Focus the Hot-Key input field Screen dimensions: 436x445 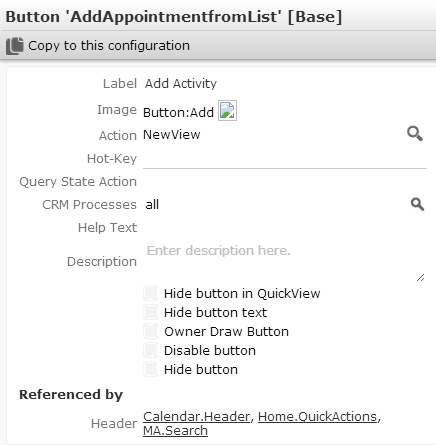[285, 159]
